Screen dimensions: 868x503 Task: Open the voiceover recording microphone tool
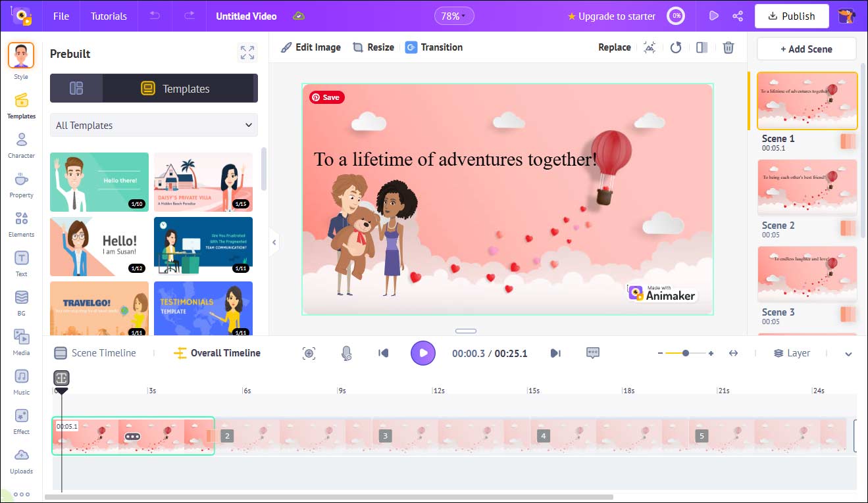(x=347, y=353)
